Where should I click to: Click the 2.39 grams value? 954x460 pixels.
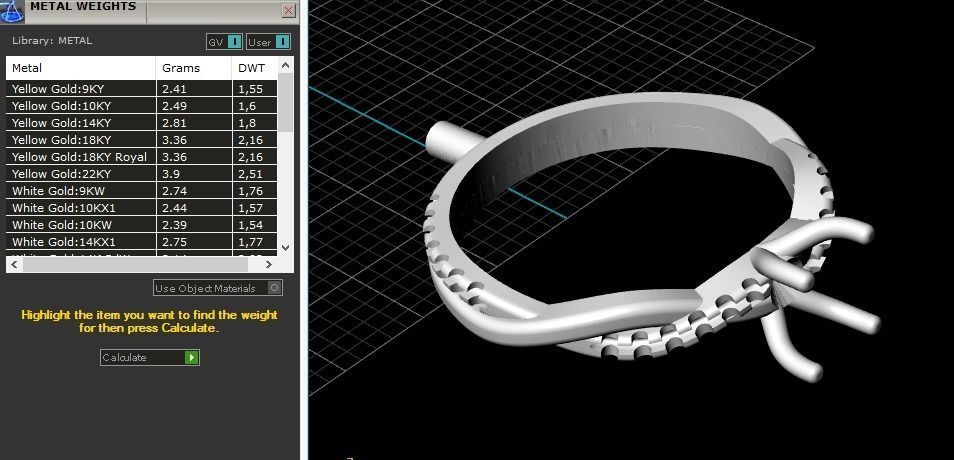[174, 225]
